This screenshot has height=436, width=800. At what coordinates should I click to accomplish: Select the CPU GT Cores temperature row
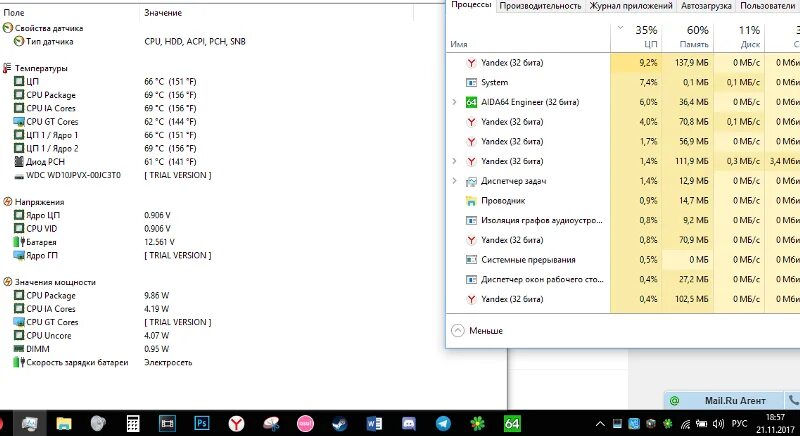105,121
